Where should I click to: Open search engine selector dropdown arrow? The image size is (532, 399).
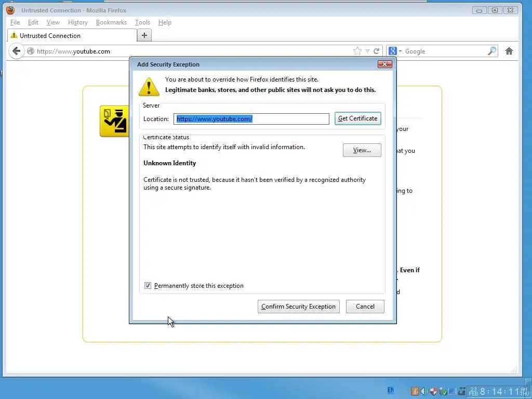pyautogui.click(x=401, y=51)
